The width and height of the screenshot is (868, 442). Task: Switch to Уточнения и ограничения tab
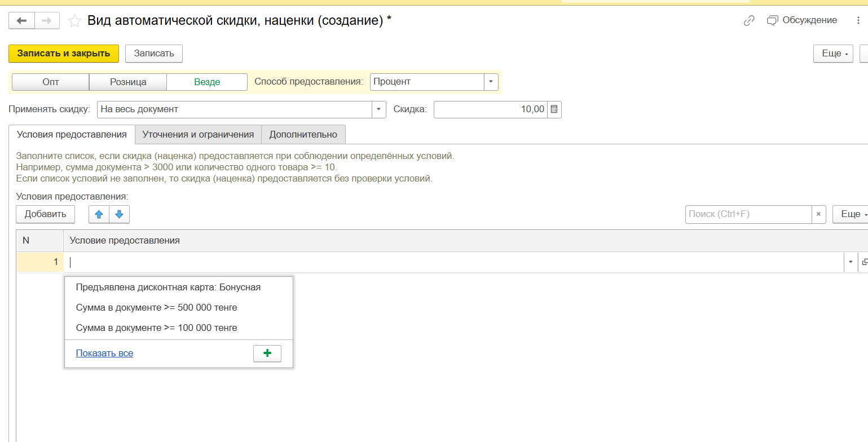pos(198,134)
